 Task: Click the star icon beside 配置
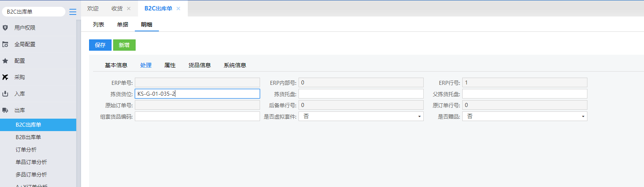[5, 61]
